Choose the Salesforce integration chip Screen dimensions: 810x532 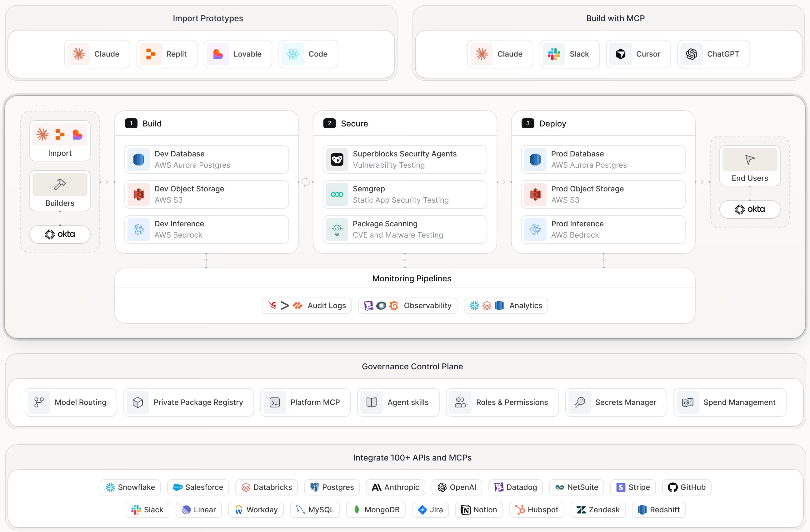(x=198, y=487)
